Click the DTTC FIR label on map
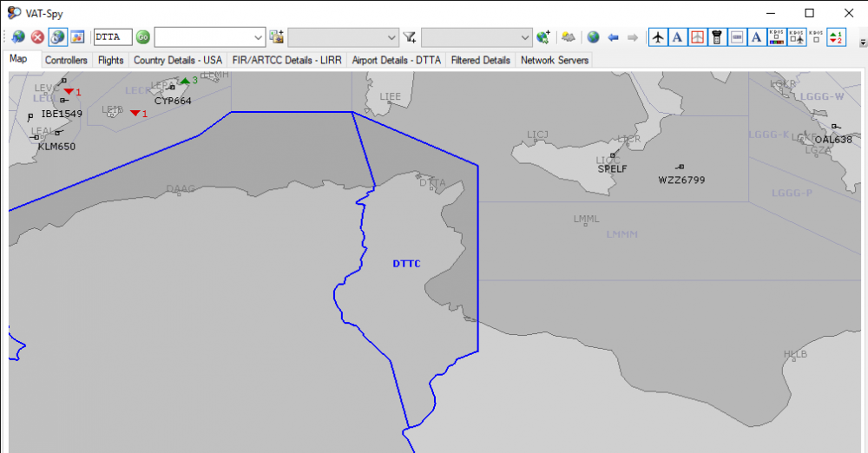The width and height of the screenshot is (868, 453). click(406, 264)
